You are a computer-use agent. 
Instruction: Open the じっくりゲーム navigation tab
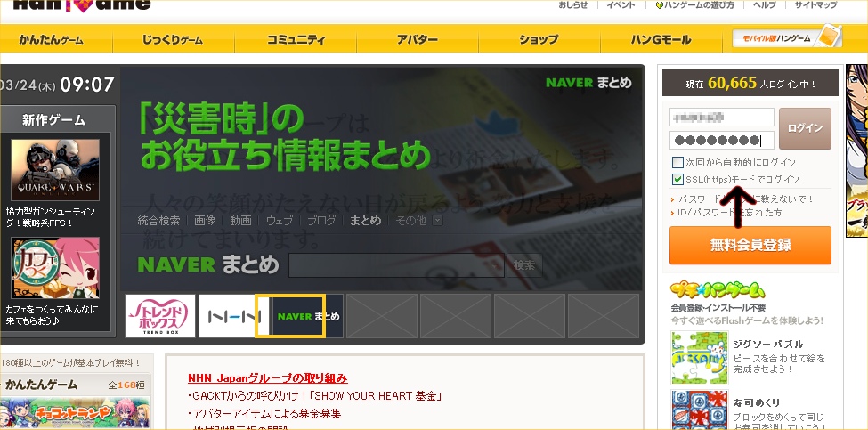click(x=172, y=40)
